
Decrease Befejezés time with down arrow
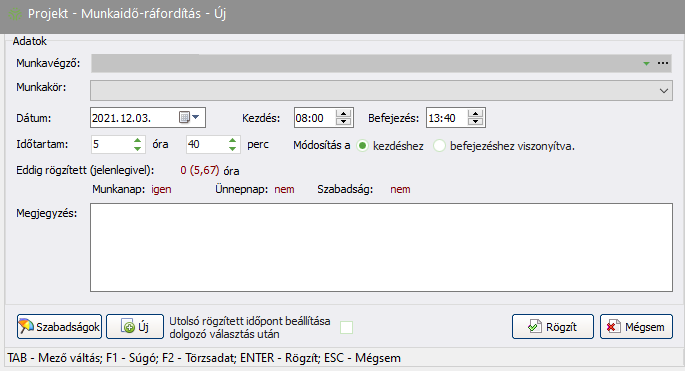point(475,121)
